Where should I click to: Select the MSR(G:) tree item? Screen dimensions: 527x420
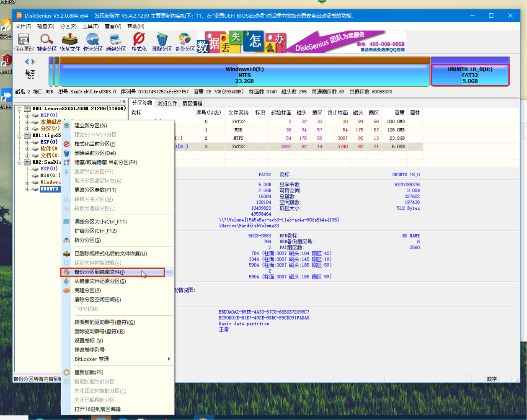51,175
